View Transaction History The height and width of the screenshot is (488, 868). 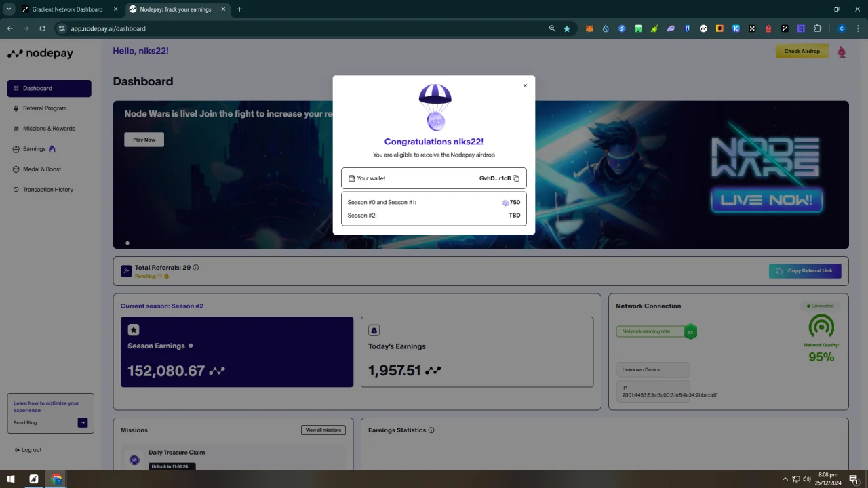[49, 190]
